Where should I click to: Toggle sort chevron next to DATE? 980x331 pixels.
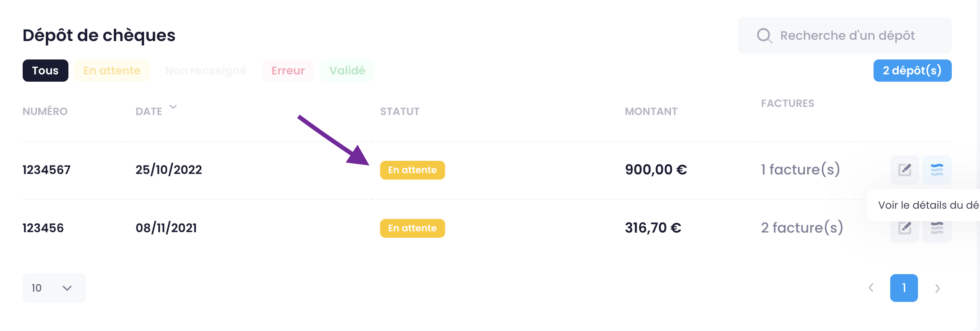(173, 107)
